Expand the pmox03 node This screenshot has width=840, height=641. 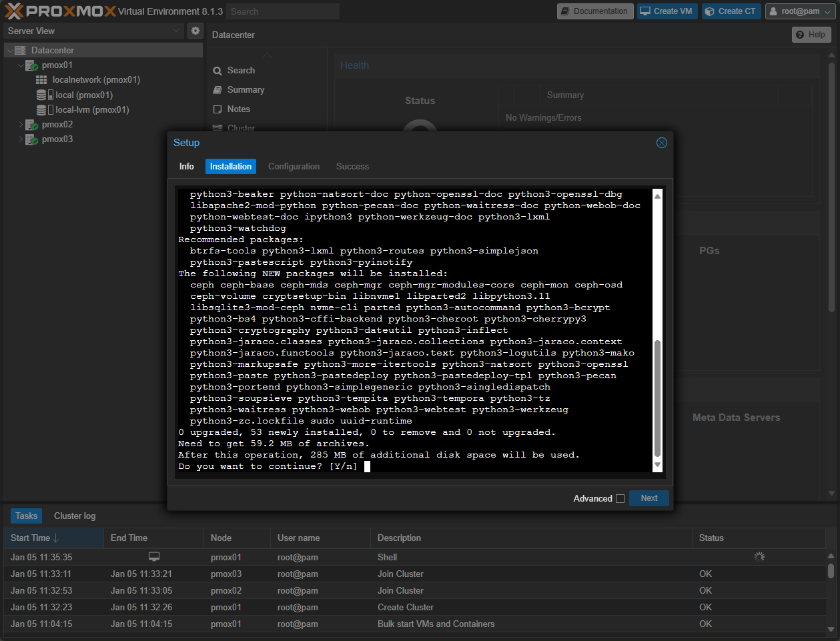tap(21, 139)
